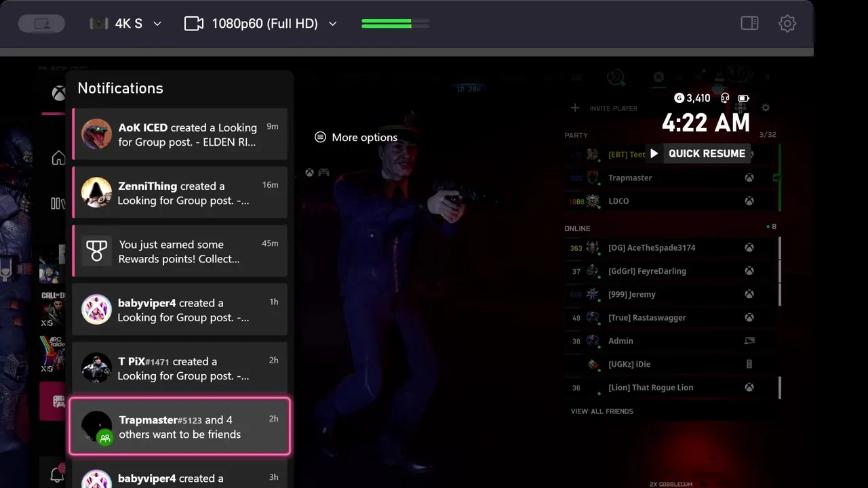The image size is (868, 488).
Task: Select [Lion] That Rogue Lion in list
Action: pos(670,388)
